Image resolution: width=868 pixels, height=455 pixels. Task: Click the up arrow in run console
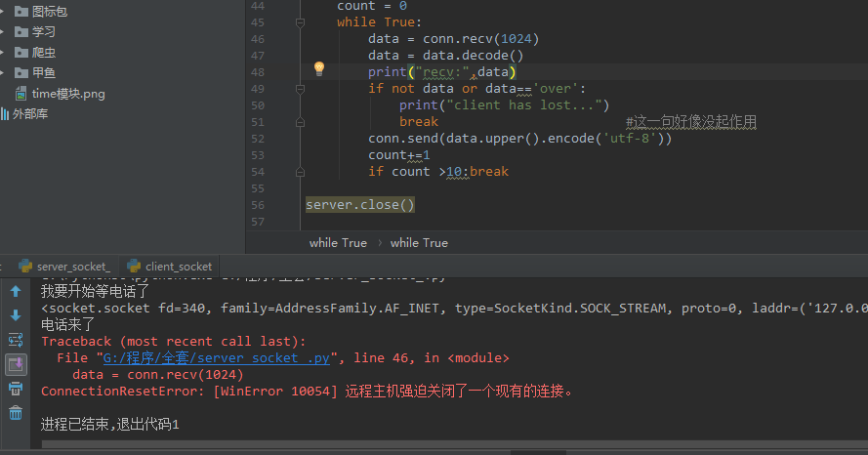click(16, 291)
